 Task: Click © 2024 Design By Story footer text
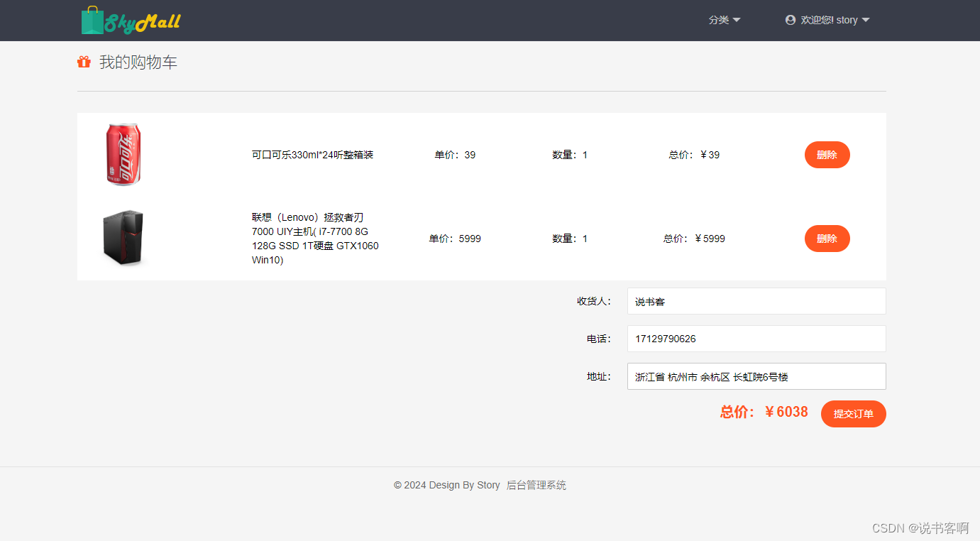coord(447,486)
